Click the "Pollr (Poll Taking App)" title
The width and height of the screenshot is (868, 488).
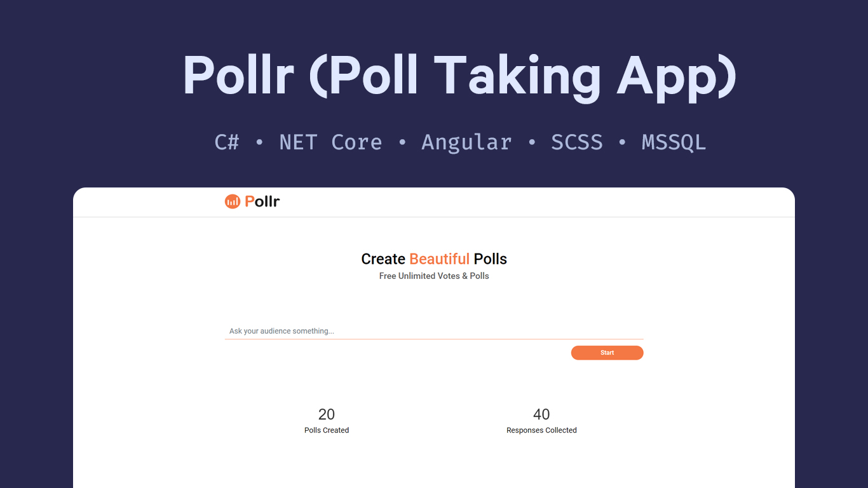459,76
